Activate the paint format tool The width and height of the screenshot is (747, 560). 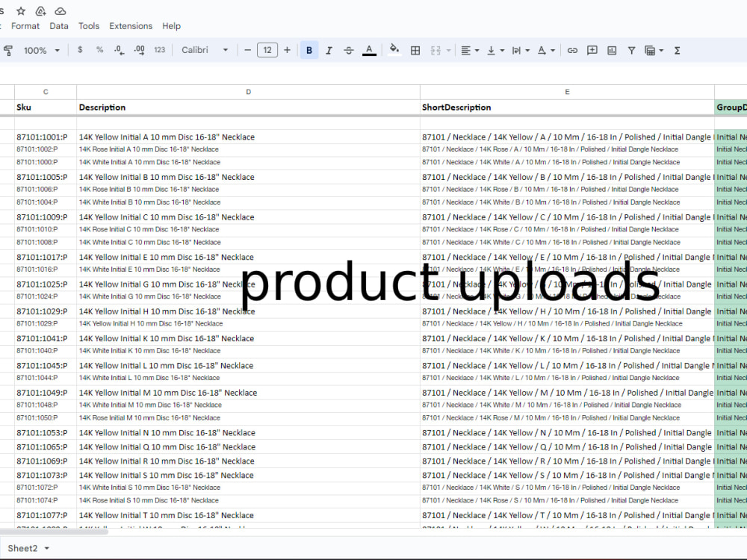[8, 51]
